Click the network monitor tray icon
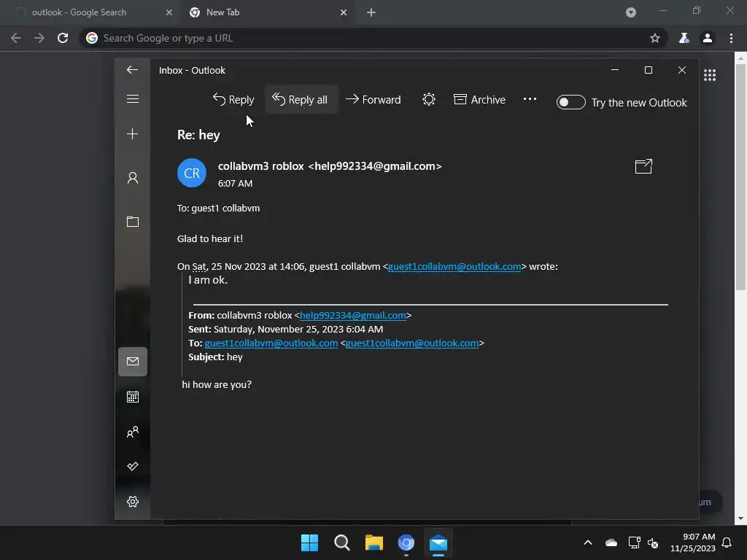The height and width of the screenshot is (560, 747). tap(634, 542)
